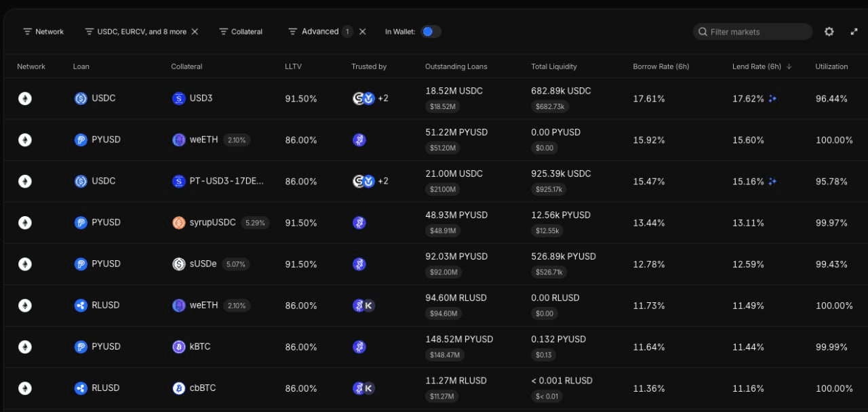This screenshot has height=412, width=868.
Task: Click the +2 trusted by badge in first row
Action: [383, 99]
